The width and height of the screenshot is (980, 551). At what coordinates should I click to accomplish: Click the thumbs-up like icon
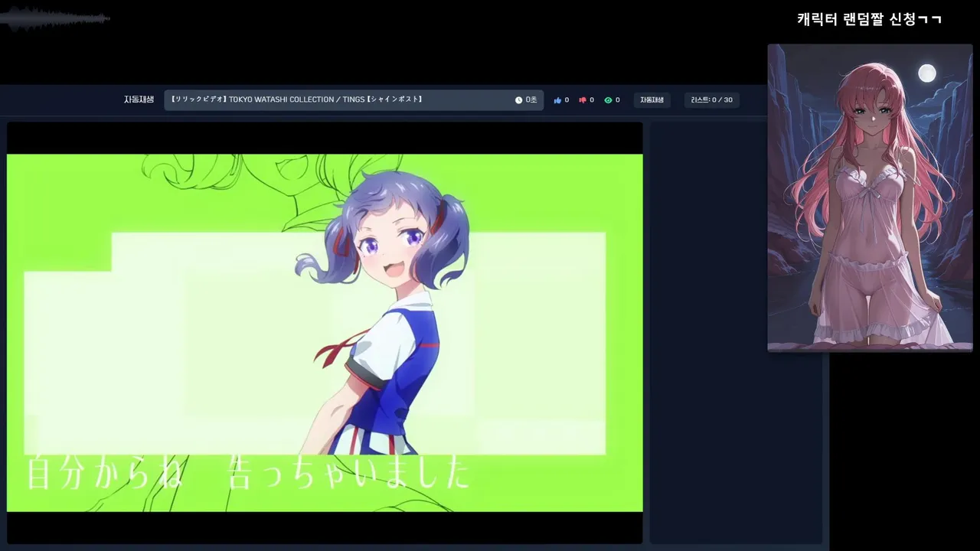click(557, 100)
